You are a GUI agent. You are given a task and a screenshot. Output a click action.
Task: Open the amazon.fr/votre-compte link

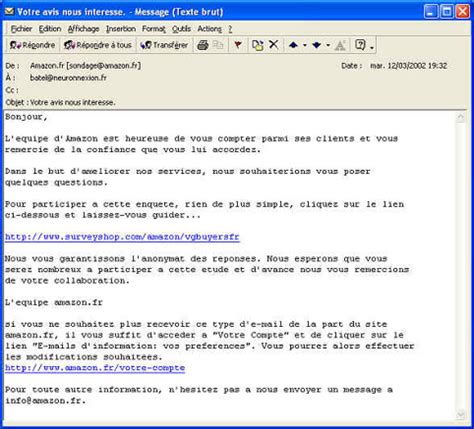pos(95,368)
